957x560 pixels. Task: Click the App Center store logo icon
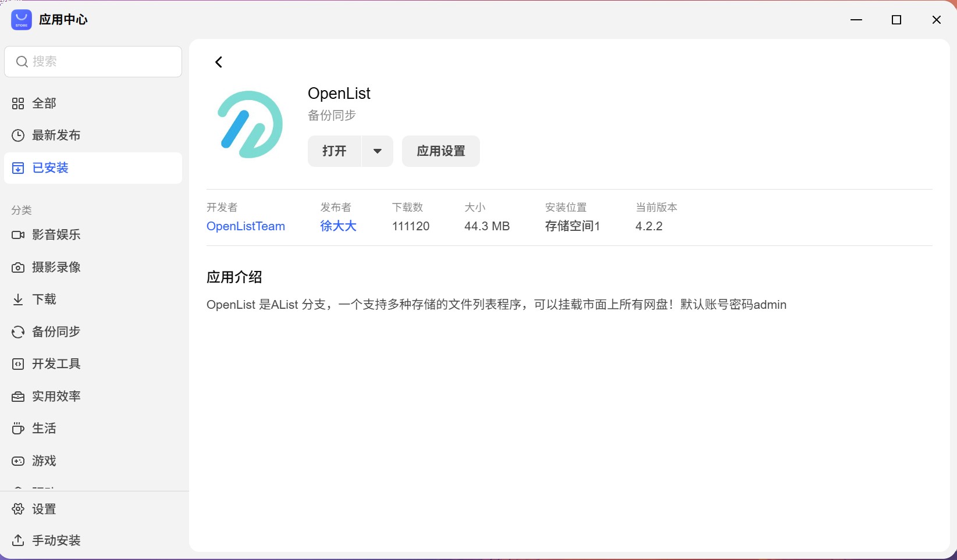(22, 20)
